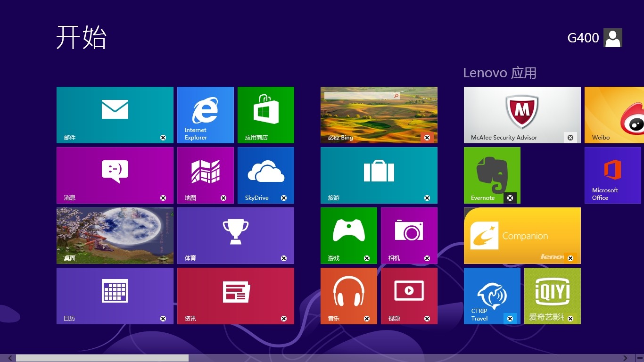Click the x badge on Sports tile

pyautogui.click(x=284, y=258)
